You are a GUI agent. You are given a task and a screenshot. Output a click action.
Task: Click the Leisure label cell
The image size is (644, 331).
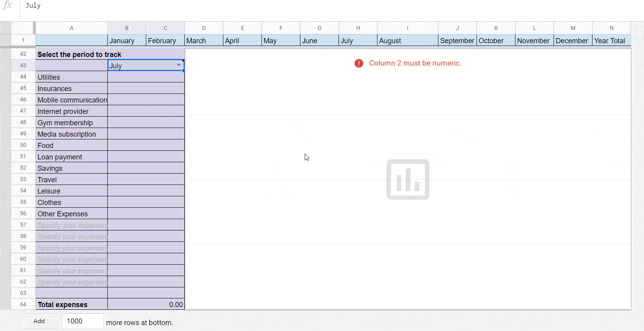point(72,191)
